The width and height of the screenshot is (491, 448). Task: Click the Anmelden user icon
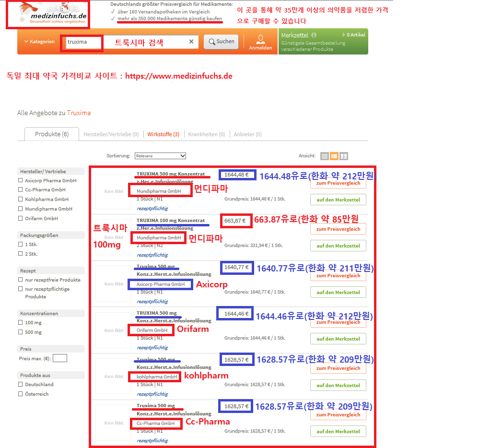pyautogui.click(x=260, y=38)
